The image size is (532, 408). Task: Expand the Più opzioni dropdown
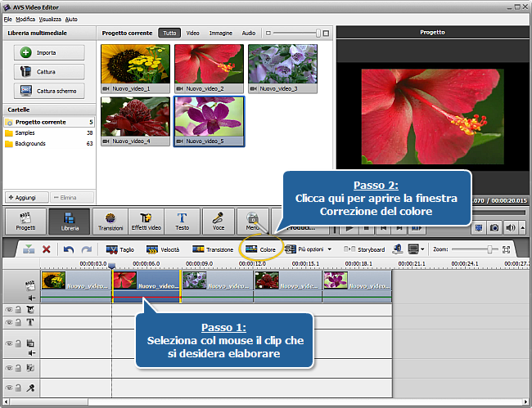click(310, 249)
